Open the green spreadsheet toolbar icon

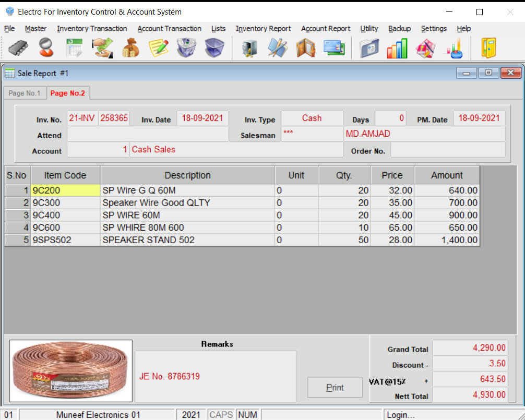(x=74, y=48)
